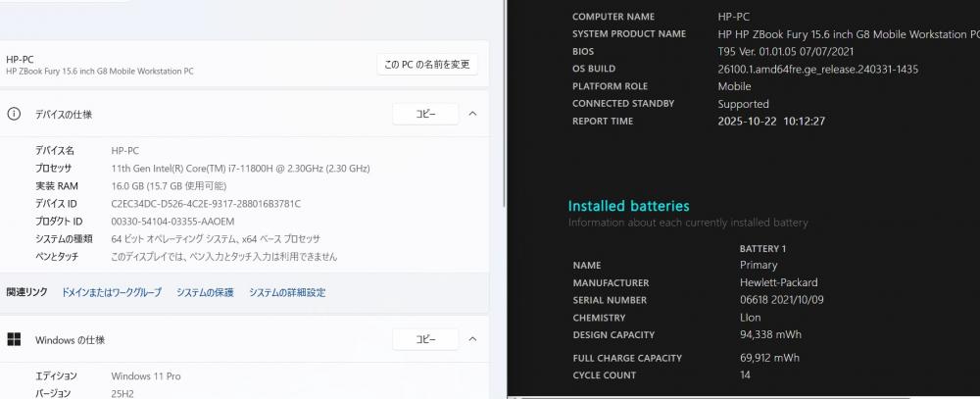The height and width of the screenshot is (399, 980).
Task: Click the 関連リンク label
Action: tap(26, 292)
